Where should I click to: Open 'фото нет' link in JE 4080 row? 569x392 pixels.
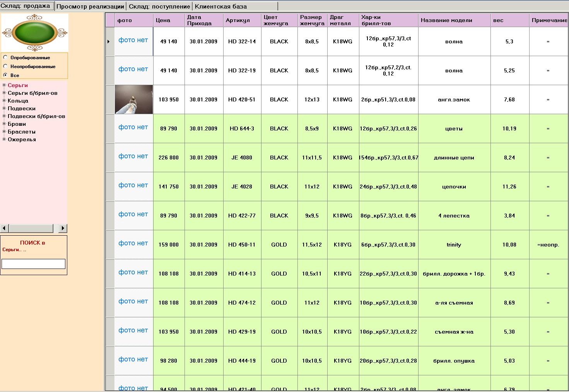tap(133, 156)
